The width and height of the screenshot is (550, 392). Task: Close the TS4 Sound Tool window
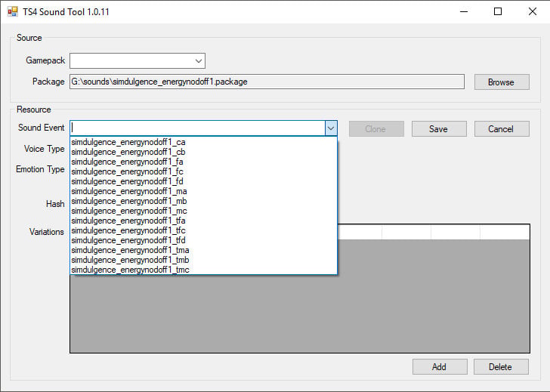pos(532,11)
